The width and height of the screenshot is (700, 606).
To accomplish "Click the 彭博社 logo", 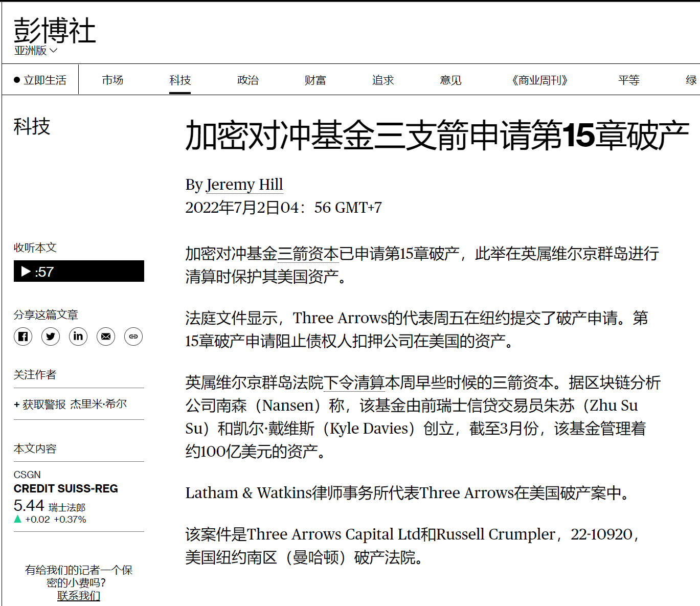I will coord(55,31).
